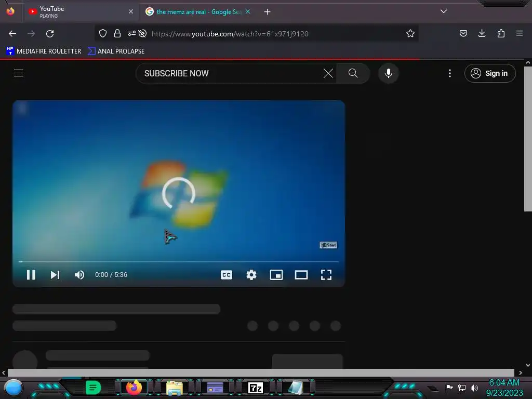Click the video progress bar
The width and height of the screenshot is (532, 399).
click(x=179, y=262)
